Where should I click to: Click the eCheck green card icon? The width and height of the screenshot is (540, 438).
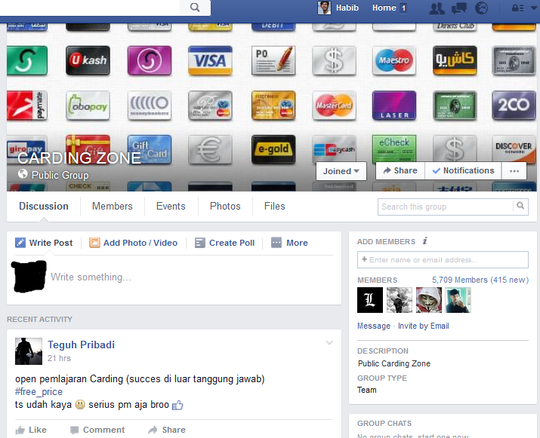pyautogui.click(x=394, y=148)
